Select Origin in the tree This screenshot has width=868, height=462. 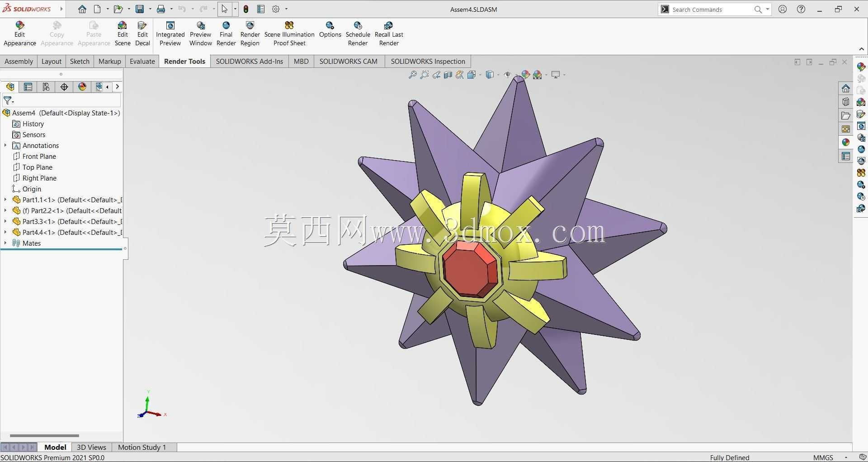[32, 189]
